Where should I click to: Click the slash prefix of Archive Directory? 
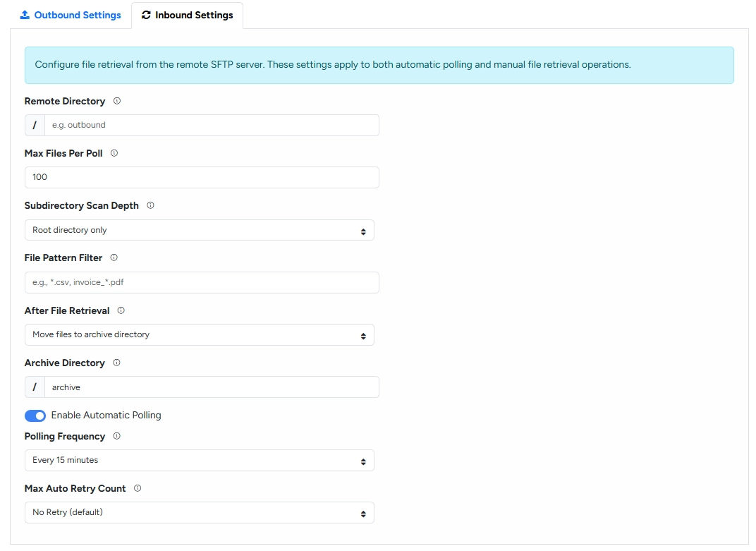click(x=35, y=387)
